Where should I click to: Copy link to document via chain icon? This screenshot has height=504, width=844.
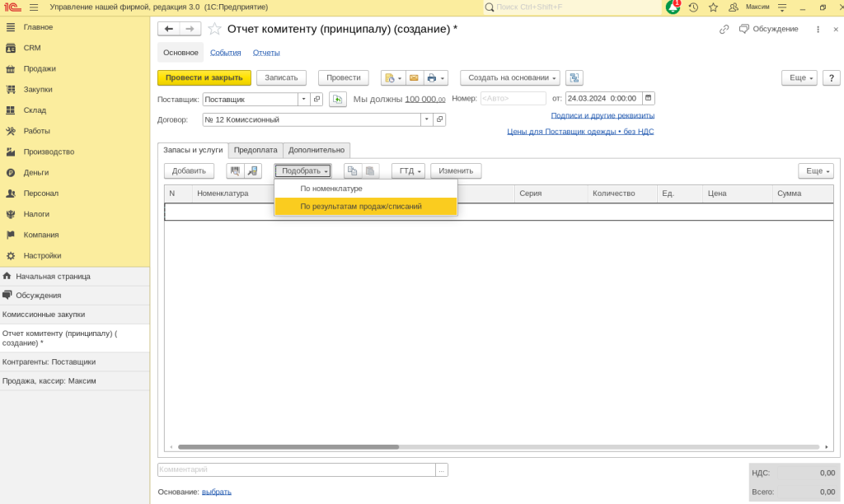click(724, 29)
